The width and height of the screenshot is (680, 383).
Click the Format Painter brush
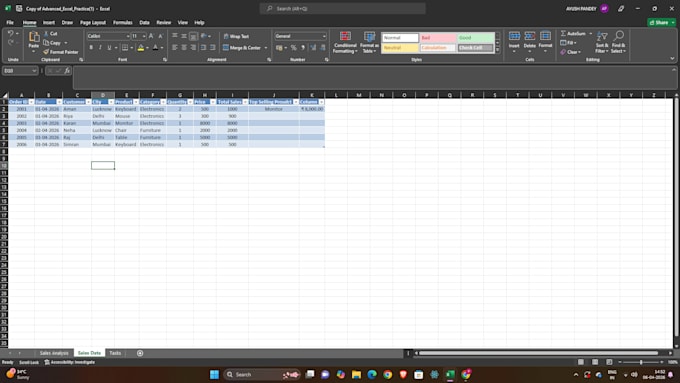tap(46, 52)
